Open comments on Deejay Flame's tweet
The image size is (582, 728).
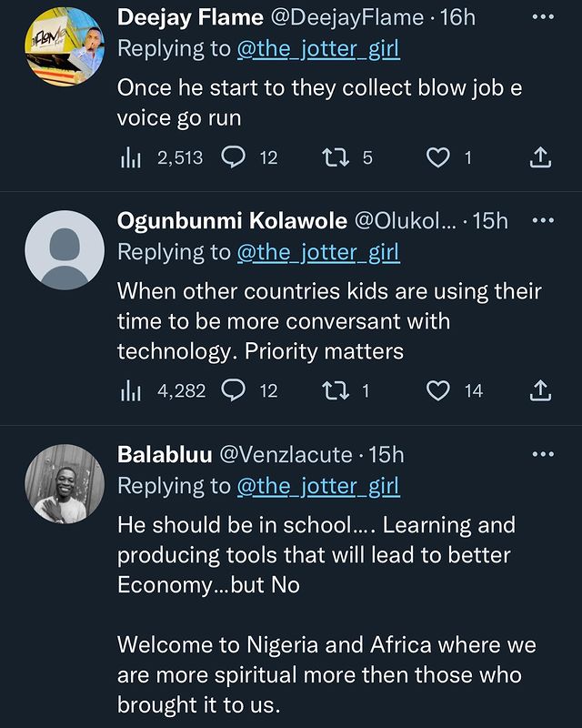point(235,157)
